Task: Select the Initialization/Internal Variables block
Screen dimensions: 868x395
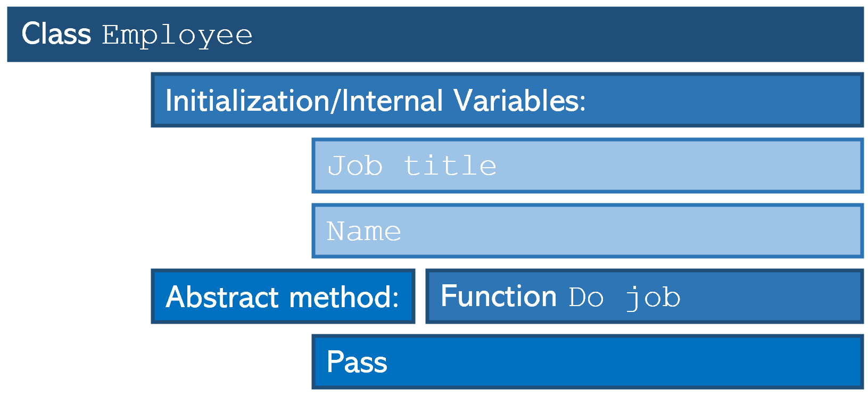Action: (507, 100)
